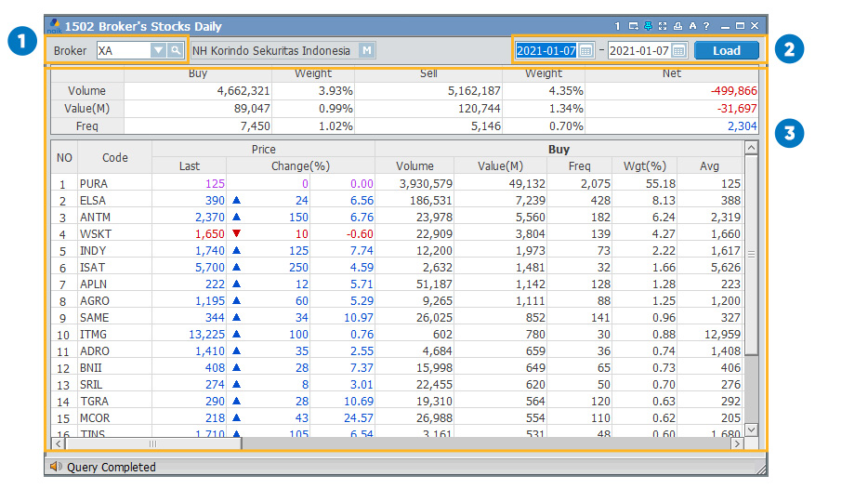Click the broker search magnifier icon
Image resolution: width=868 pixels, height=489 pixels.
coord(175,51)
